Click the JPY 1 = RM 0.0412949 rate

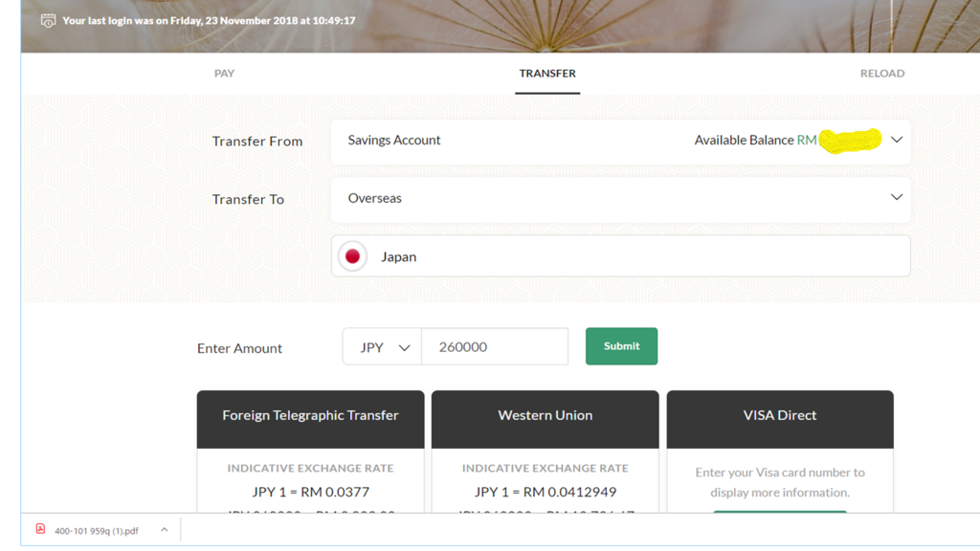click(x=546, y=492)
